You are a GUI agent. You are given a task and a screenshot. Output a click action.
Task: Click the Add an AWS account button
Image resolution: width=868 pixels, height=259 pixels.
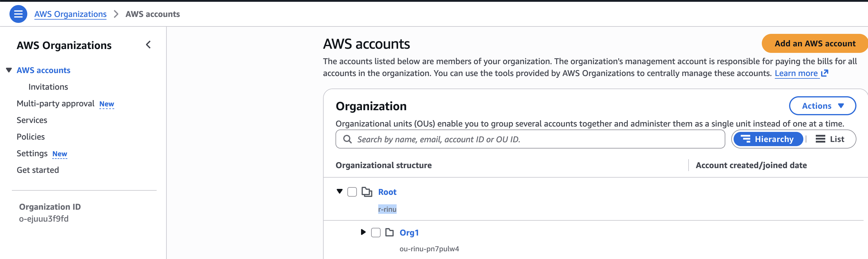click(815, 43)
